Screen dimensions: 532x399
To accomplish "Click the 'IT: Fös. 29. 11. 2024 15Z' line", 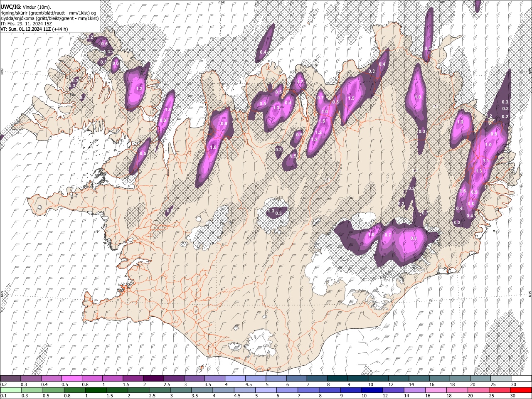I will tap(26, 24).
